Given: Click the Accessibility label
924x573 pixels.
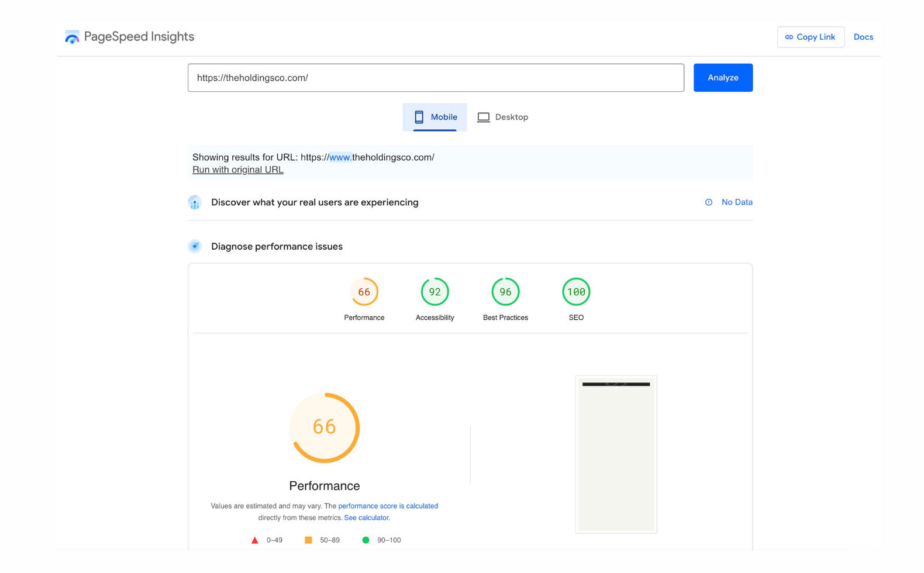Looking at the screenshot, I should click(435, 317).
